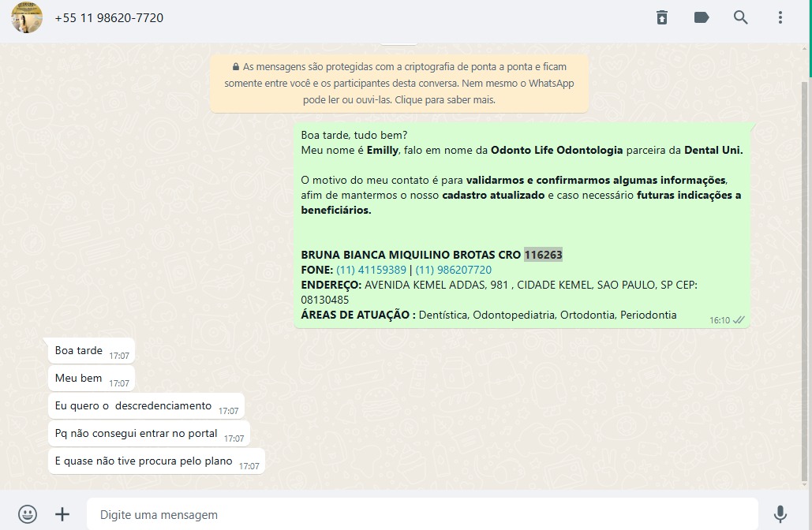
Task: Click the name 'BRUNA BIANCA MIQUILINO BROTAS'
Action: (x=398, y=255)
